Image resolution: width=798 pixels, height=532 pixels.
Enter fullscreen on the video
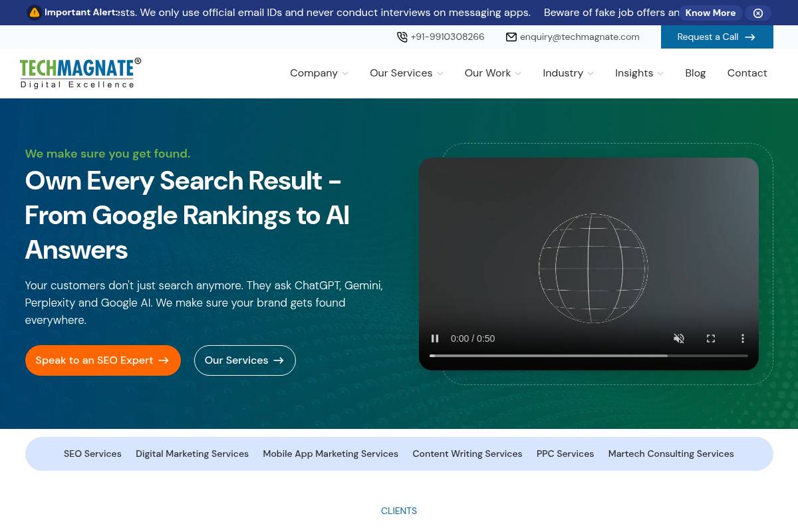711,338
